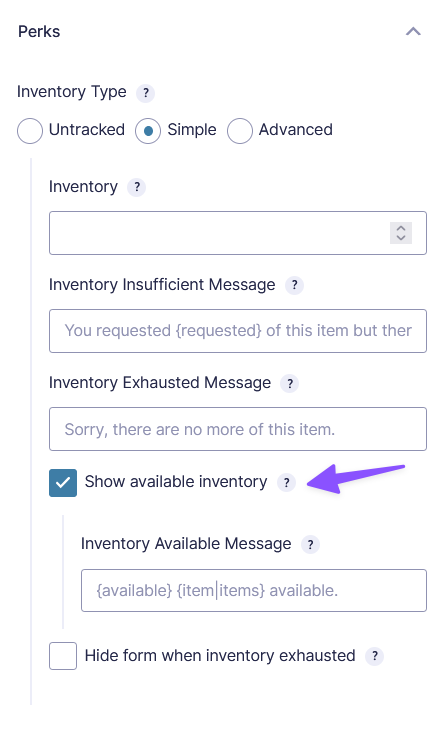Click the help icon beside Inventory label

(136, 187)
